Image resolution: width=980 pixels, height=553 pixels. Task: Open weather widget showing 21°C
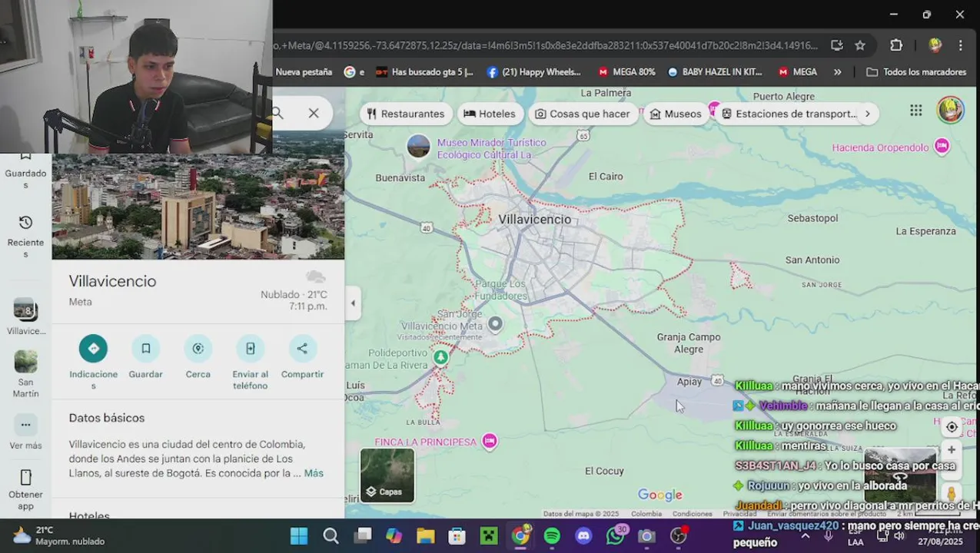[59, 536]
